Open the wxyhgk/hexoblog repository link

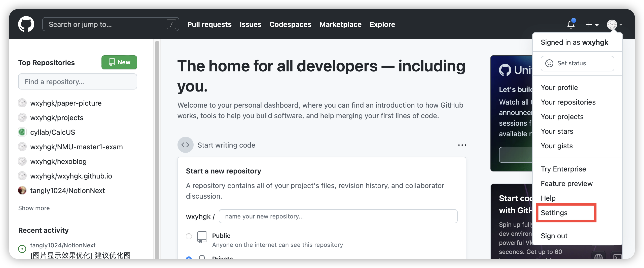pyautogui.click(x=58, y=161)
